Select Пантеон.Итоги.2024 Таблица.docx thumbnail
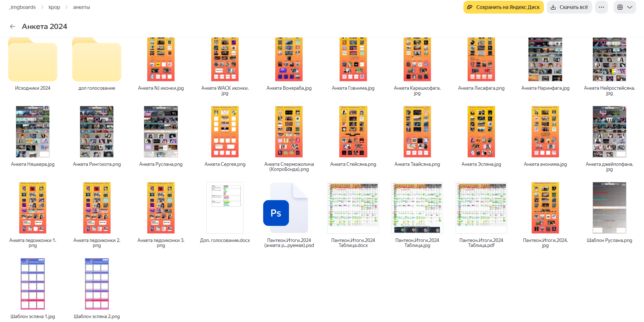The width and height of the screenshot is (644, 322). pos(353,208)
